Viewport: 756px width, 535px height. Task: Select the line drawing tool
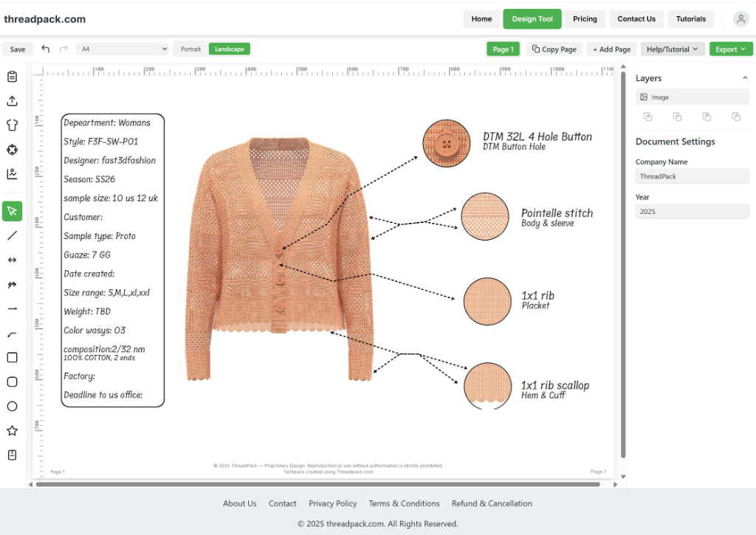pyautogui.click(x=12, y=235)
